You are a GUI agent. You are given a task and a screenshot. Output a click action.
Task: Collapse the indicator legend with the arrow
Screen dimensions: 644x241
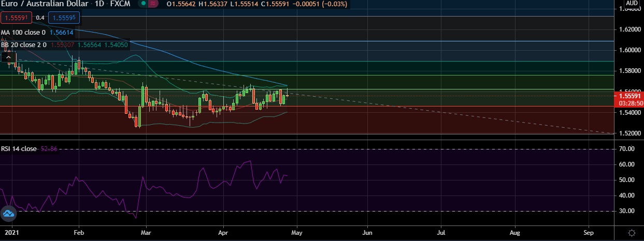pos(8,57)
